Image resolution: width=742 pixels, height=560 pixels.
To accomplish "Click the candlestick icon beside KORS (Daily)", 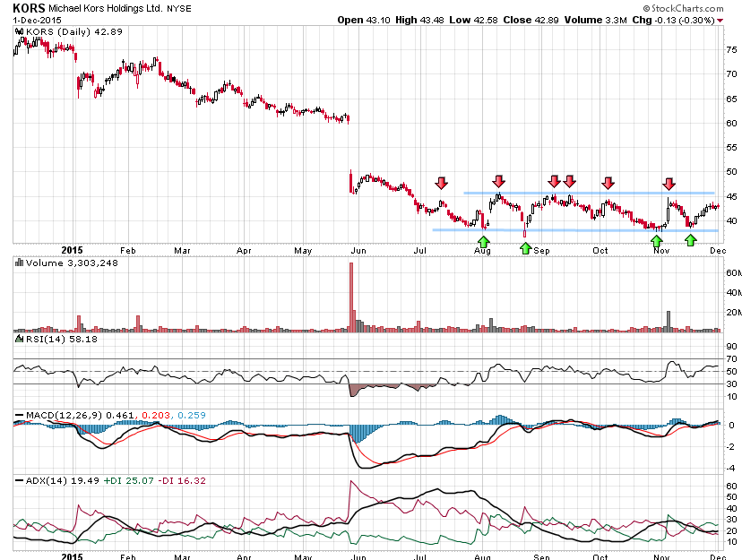I will pos(20,31).
